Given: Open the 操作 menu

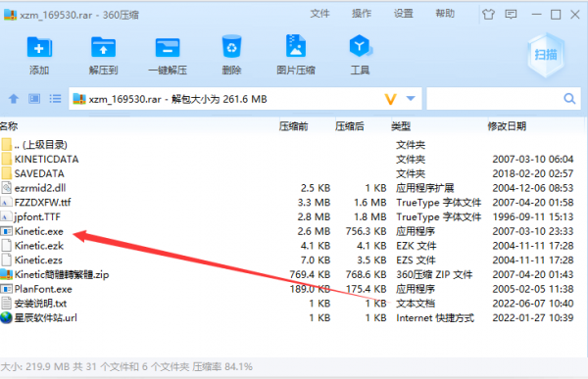Looking at the screenshot, I should pyautogui.click(x=362, y=14).
